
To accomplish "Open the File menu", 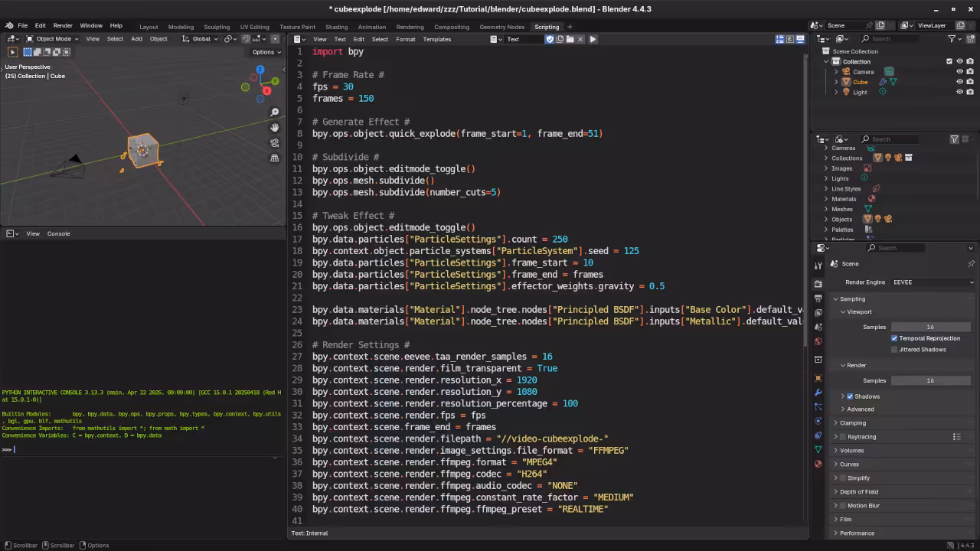I will (22, 25).
